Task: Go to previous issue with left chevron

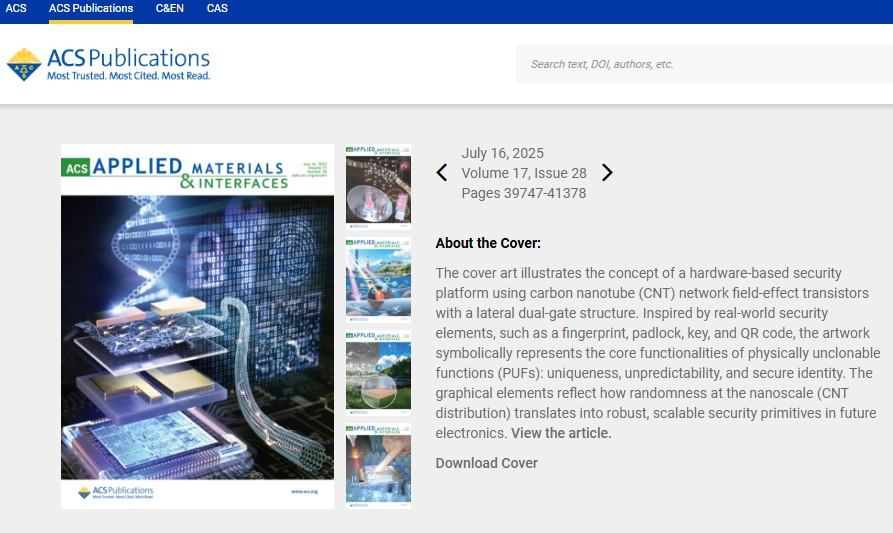Action: click(x=442, y=173)
